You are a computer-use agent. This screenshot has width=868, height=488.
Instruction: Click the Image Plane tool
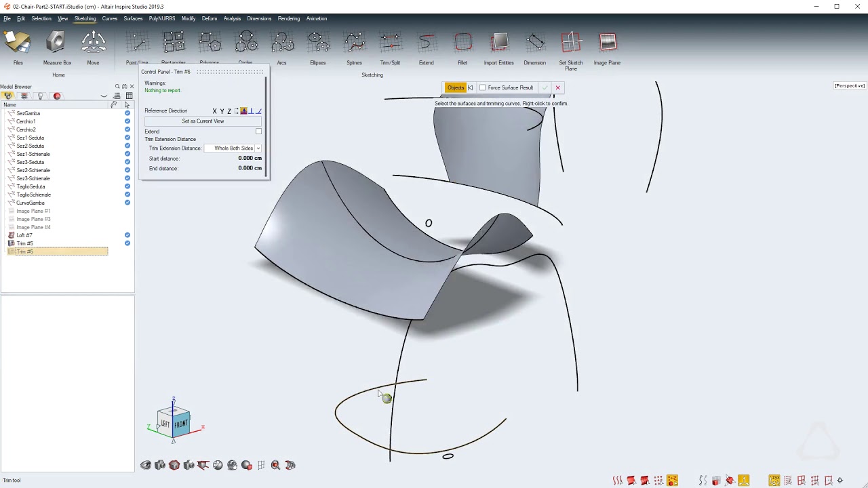(x=607, y=47)
